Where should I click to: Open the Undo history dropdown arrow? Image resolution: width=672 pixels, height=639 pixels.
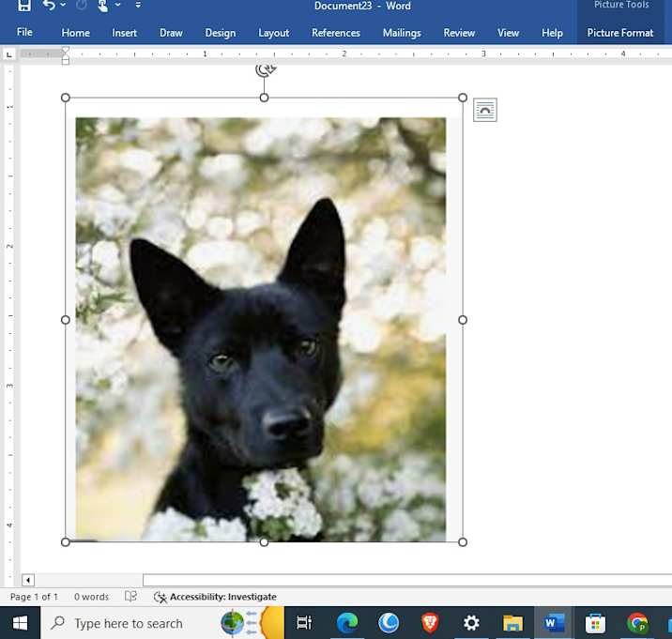(63, 5)
